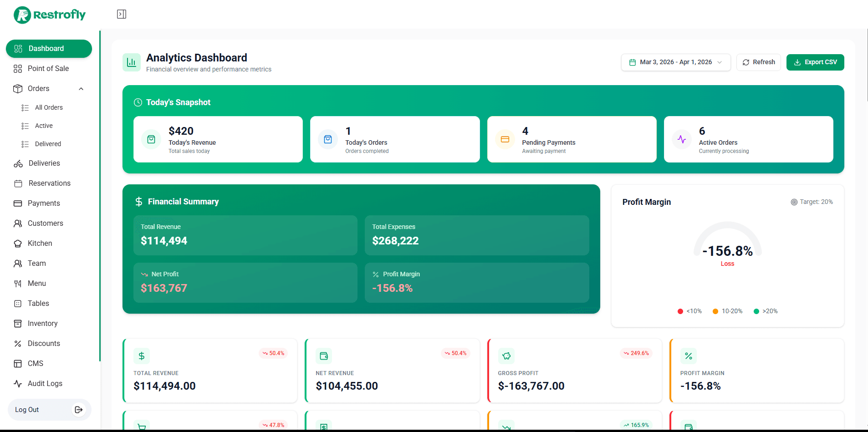868x432 pixels.
Task: Click the Analytics Dashboard bar chart icon
Action: (132, 62)
